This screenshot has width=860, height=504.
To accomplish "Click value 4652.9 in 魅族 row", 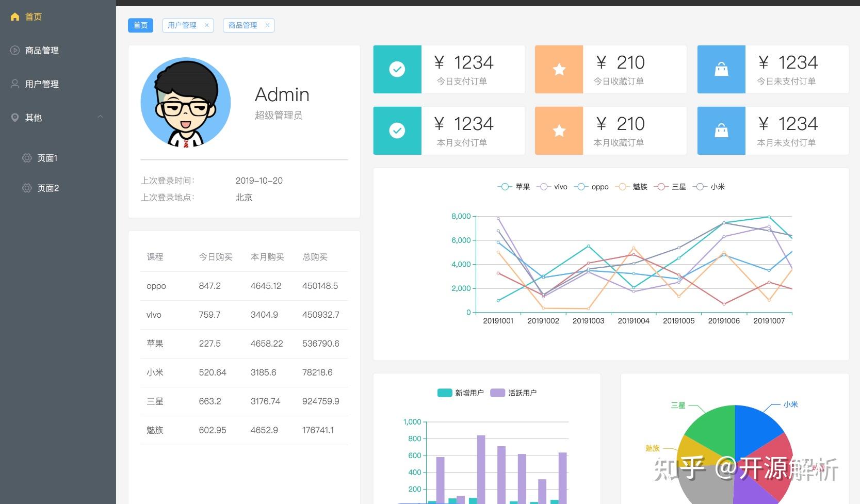I will pyautogui.click(x=264, y=430).
